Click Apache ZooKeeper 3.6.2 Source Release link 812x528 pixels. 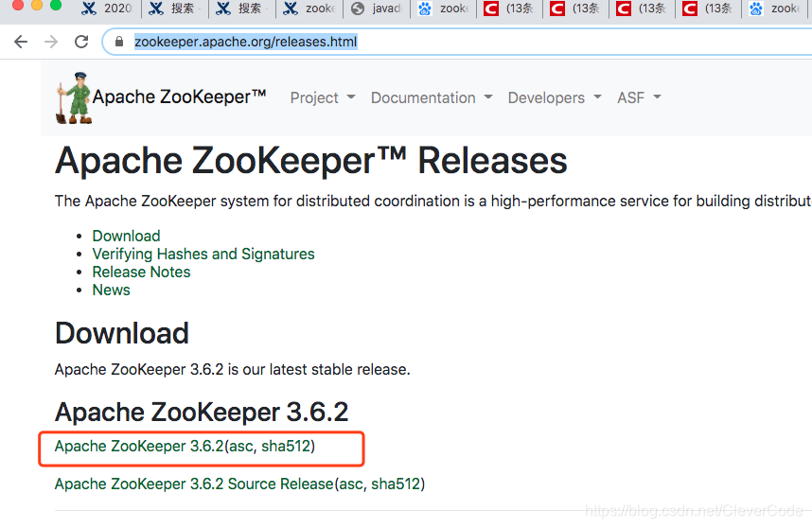[x=194, y=484]
